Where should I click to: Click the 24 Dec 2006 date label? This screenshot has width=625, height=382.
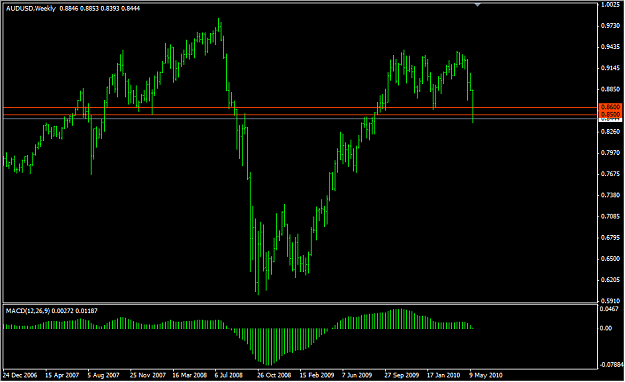20,375
